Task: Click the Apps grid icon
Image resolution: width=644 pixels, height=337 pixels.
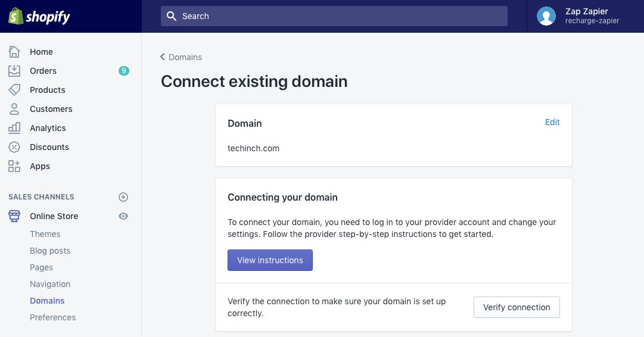Action: point(14,166)
